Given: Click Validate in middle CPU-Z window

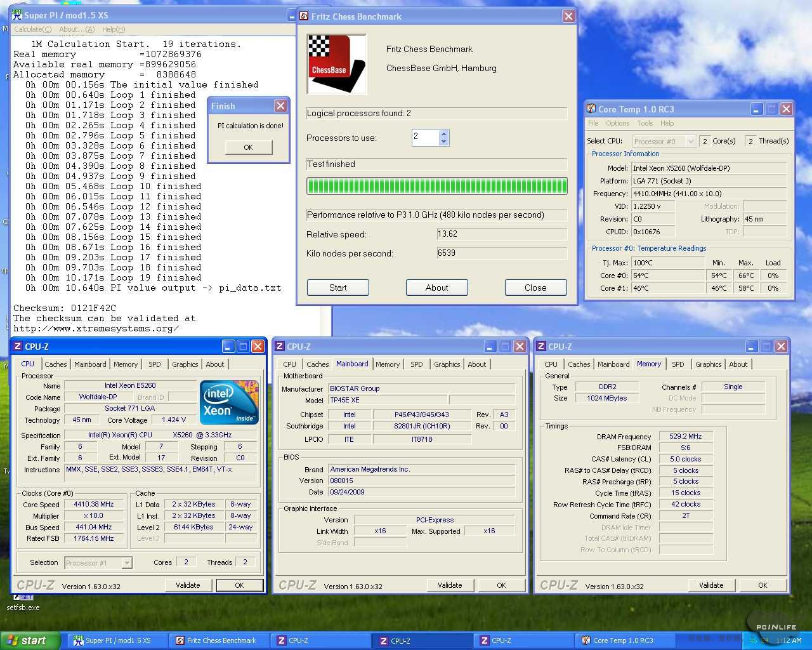Looking at the screenshot, I should click(x=450, y=585).
